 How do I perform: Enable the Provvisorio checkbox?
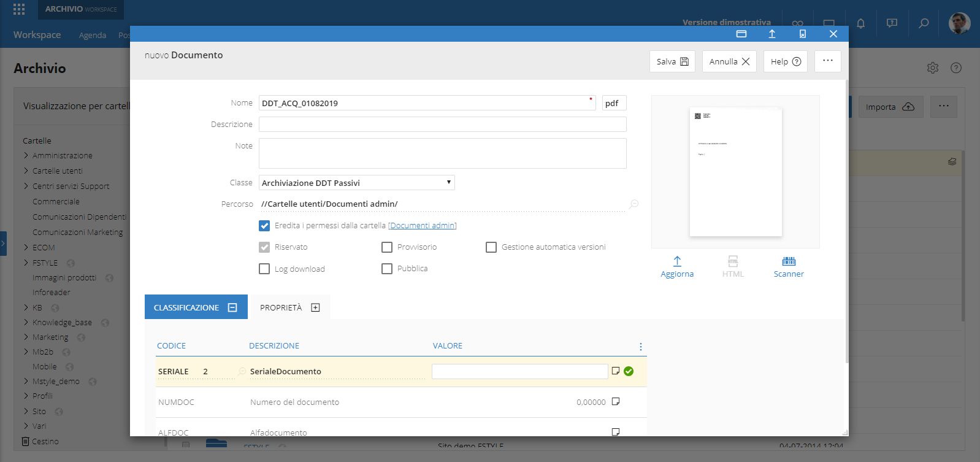[x=387, y=247]
